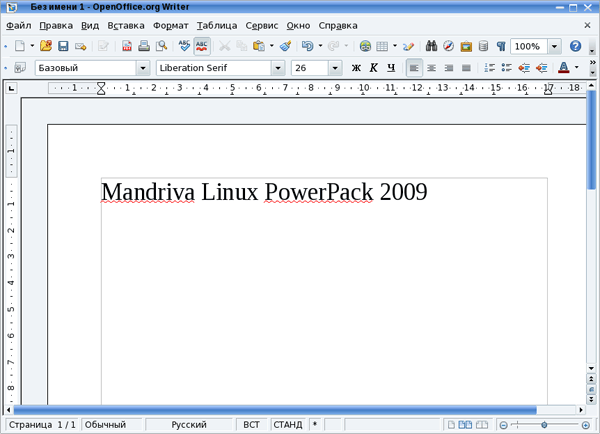Image resolution: width=600 pixels, height=434 pixels.
Task: Toggle numbered list icon
Action: tap(489, 68)
